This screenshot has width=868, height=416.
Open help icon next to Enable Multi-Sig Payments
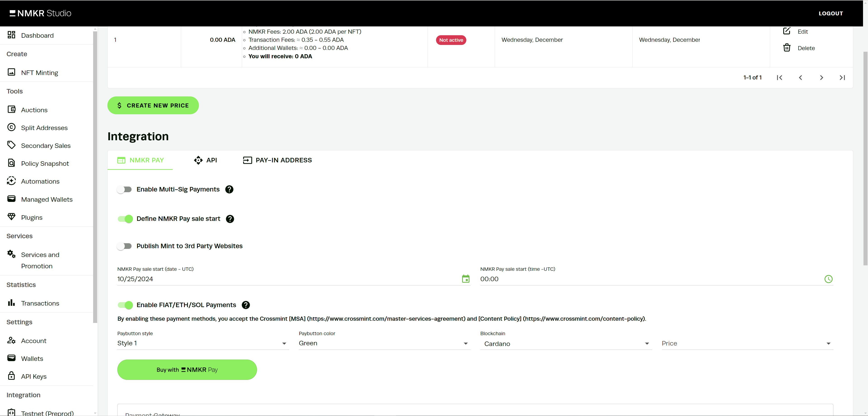(229, 189)
